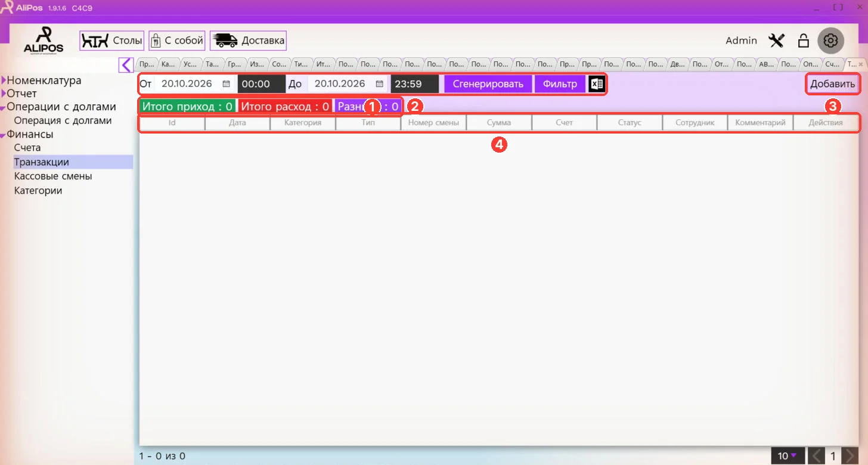Expand the Номенклатура tree section
This screenshot has height=465, width=868.
tap(4, 80)
